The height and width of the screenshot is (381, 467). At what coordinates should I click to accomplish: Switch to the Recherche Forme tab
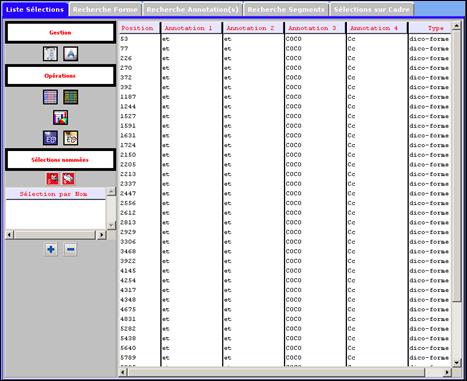click(x=105, y=10)
